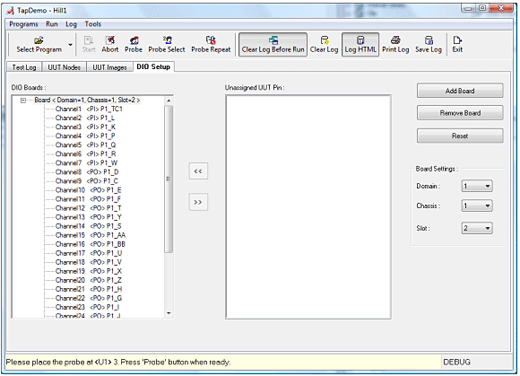The height and width of the screenshot is (376, 520).
Task: Click the greyed Start toolbar icon
Action: click(x=89, y=45)
